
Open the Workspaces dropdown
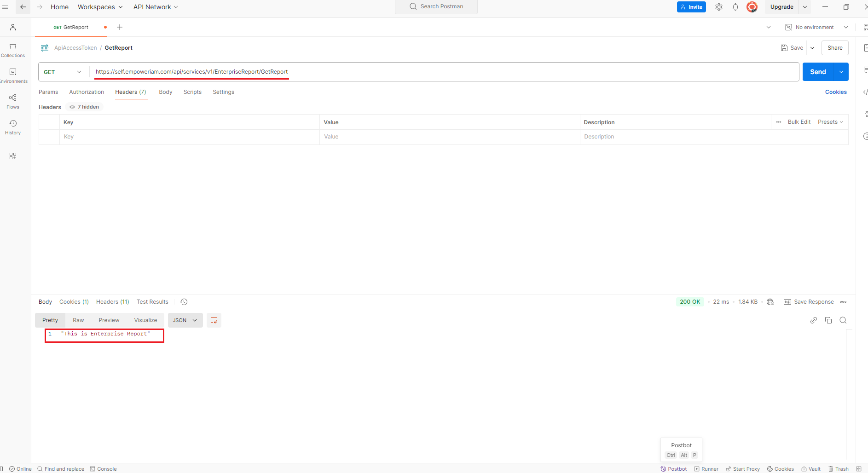(x=100, y=7)
